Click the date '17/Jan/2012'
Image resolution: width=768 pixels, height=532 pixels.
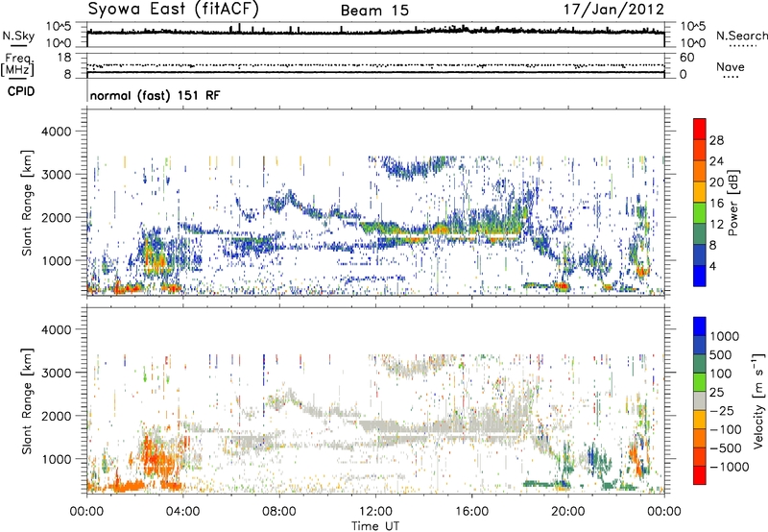click(x=614, y=10)
